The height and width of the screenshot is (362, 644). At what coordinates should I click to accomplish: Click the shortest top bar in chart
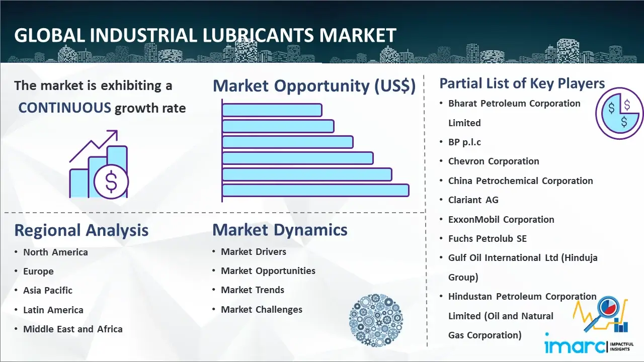(x=272, y=110)
